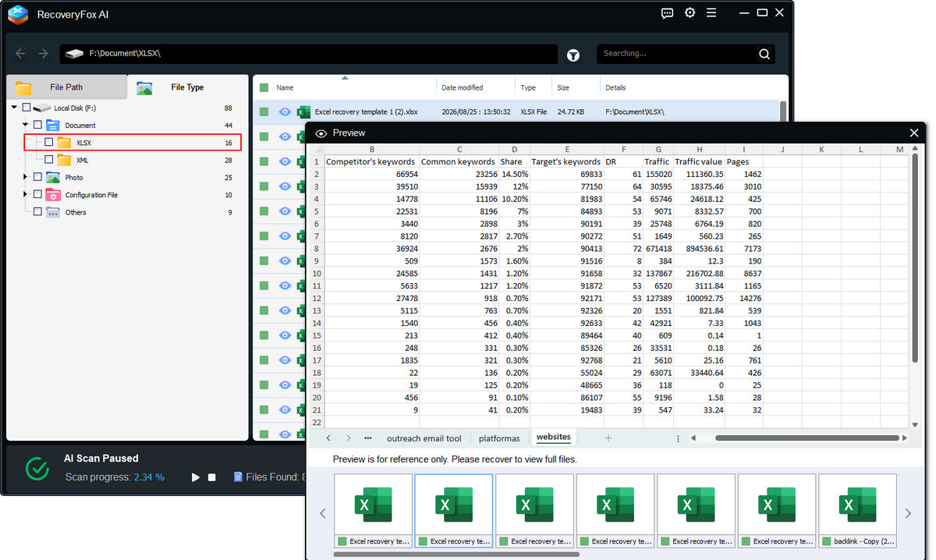The width and height of the screenshot is (936, 560).
Task: Click the file path address field
Action: [x=309, y=54]
